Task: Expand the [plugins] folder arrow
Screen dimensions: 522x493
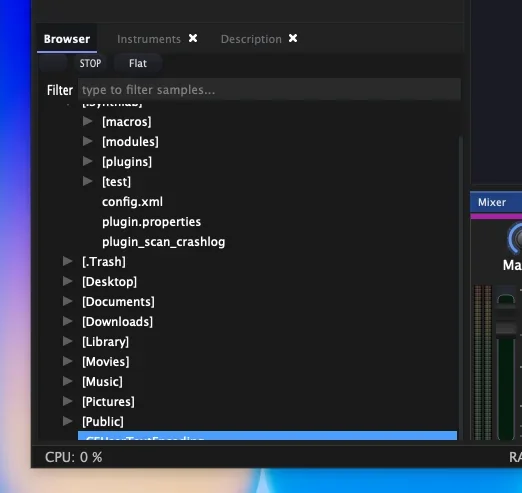Action: pyautogui.click(x=88, y=161)
